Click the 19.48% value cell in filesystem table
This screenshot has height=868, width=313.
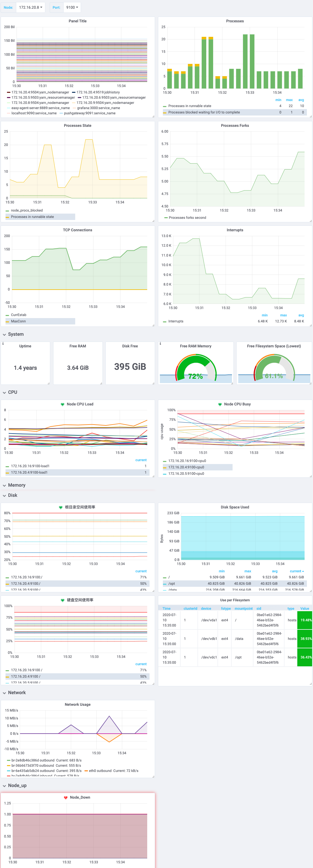coord(305,620)
